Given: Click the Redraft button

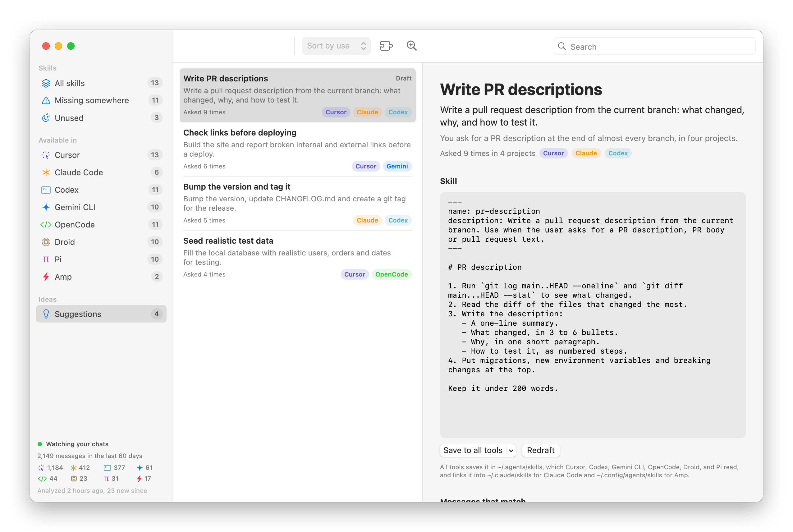Looking at the screenshot, I should tap(541, 451).
